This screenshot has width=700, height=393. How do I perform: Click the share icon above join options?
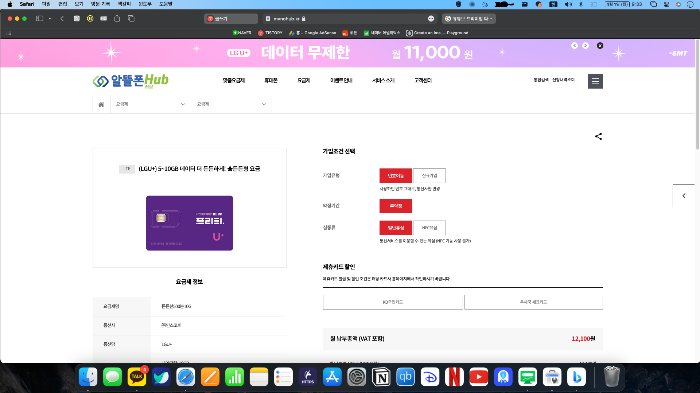[x=598, y=136]
